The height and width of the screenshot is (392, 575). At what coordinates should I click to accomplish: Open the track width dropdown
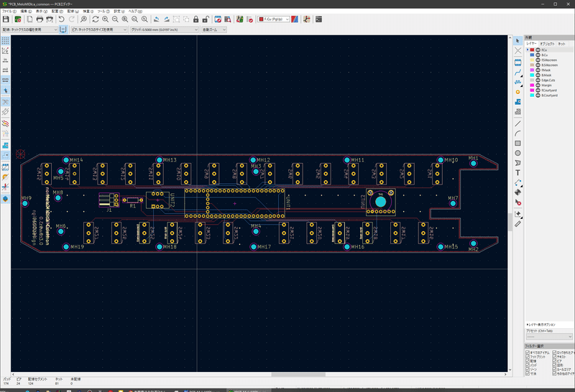coord(30,29)
